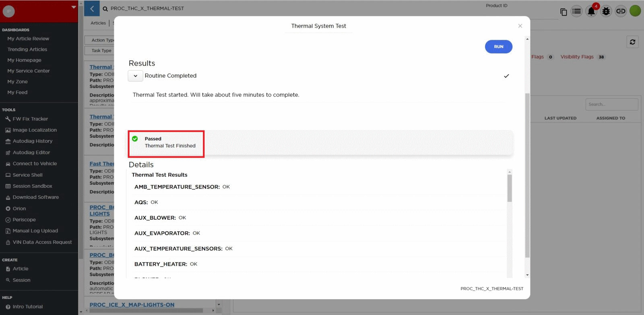Screen dimensions: 644x315
Task: Click the refresh icon button
Action: coord(632,42)
